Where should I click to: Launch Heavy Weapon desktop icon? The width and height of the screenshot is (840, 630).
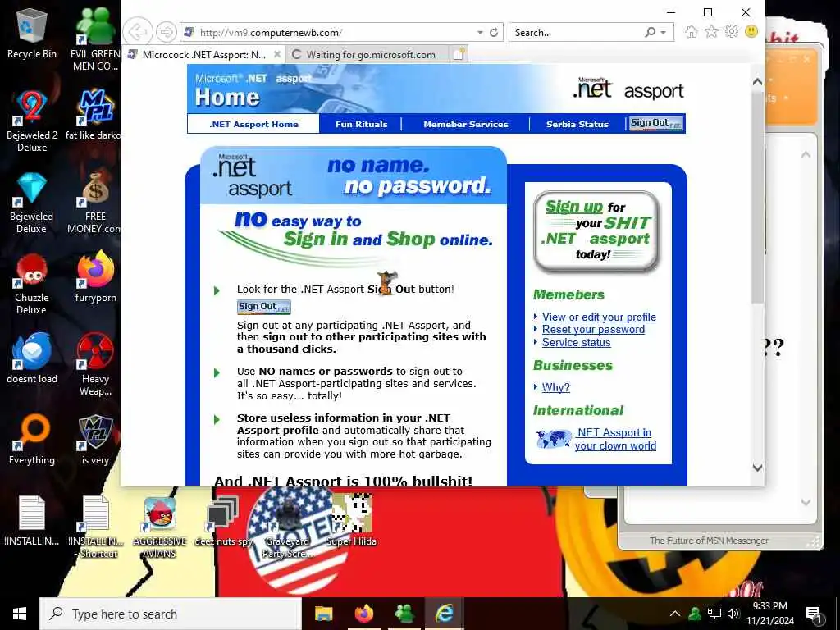click(95, 364)
